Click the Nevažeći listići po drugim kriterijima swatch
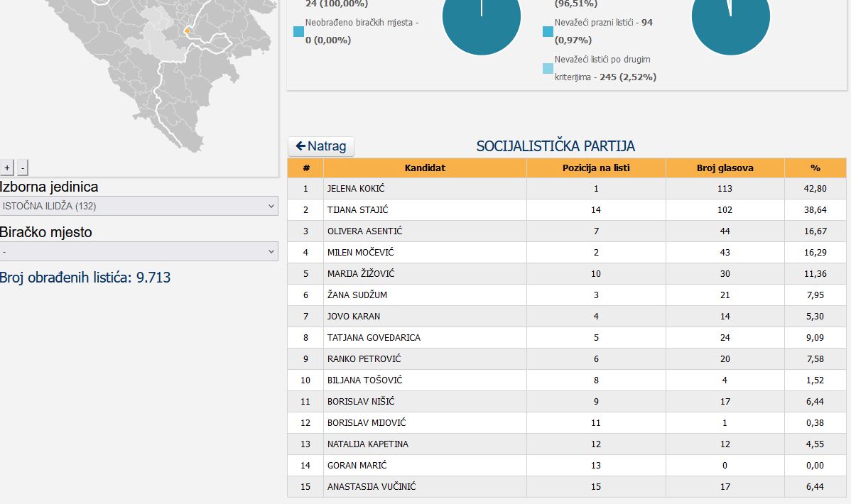Image resolution: width=851 pixels, height=504 pixels. [548, 68]
